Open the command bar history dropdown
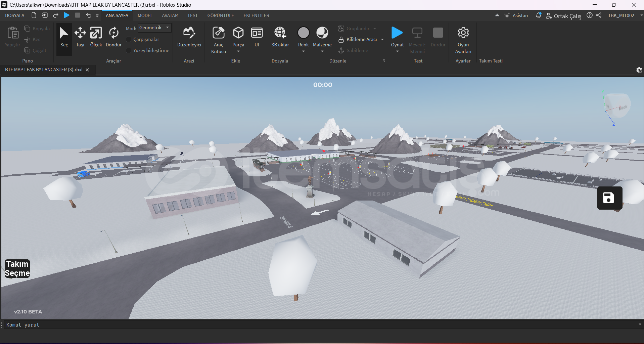This screenshot has width=644, height=344. (x=640, y=325)
